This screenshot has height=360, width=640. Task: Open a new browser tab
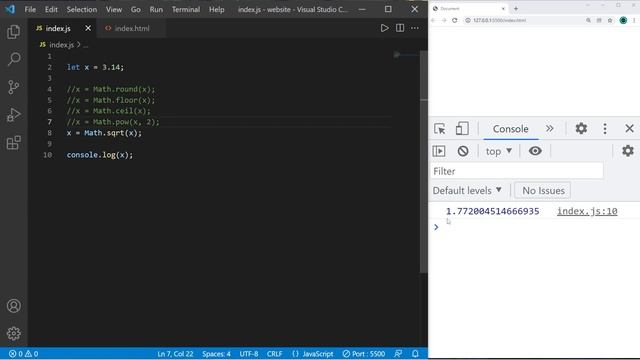click(x=516, y=8)
